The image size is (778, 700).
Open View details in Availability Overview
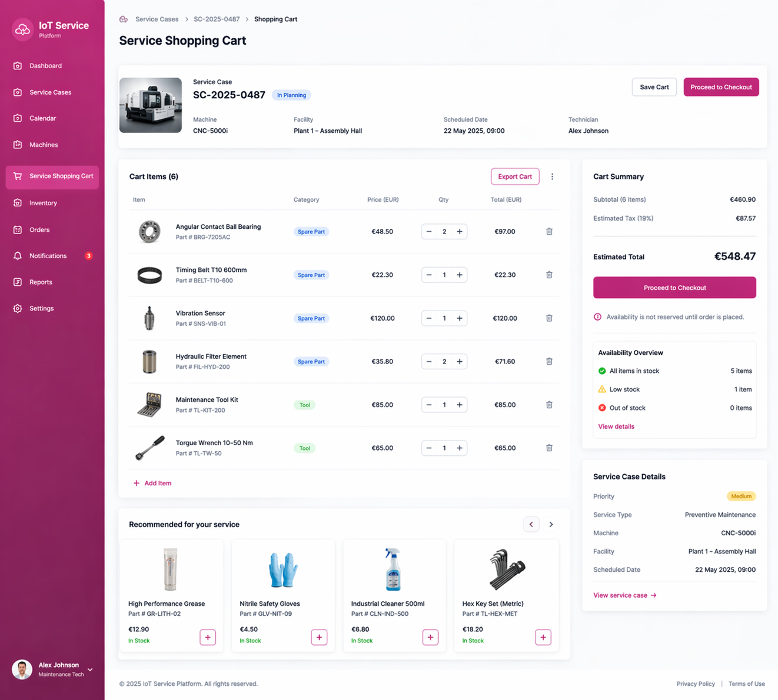point(616,426)
